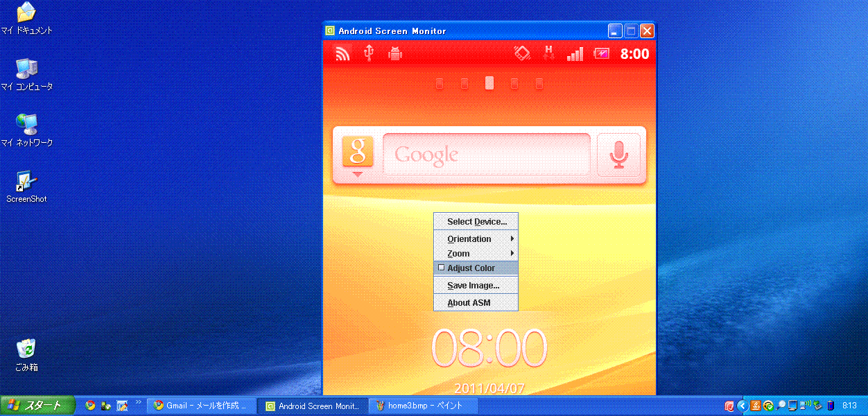Viewport: 868px width, 416px height.
Task: Open the Orientation submenu
Action: coord(476,239)
